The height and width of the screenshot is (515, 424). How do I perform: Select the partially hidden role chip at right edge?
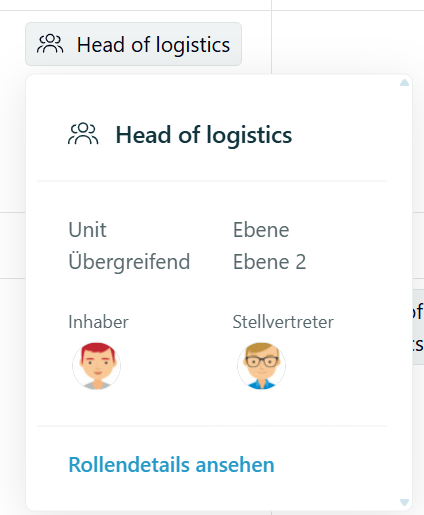pyautogui.click(x=418, y=327)
